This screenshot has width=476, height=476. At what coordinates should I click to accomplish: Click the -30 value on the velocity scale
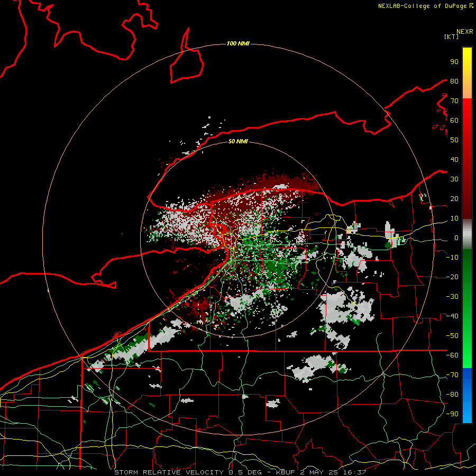452,297
